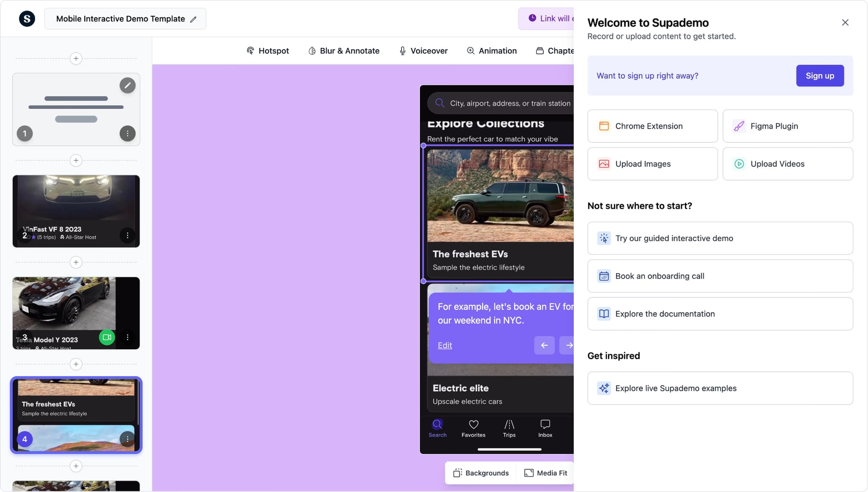The height and width of the screenshot is (492, 868).
Task: Close the Welcome to Supademo panel
Action: pyautogui.click(x=845, y=22)
